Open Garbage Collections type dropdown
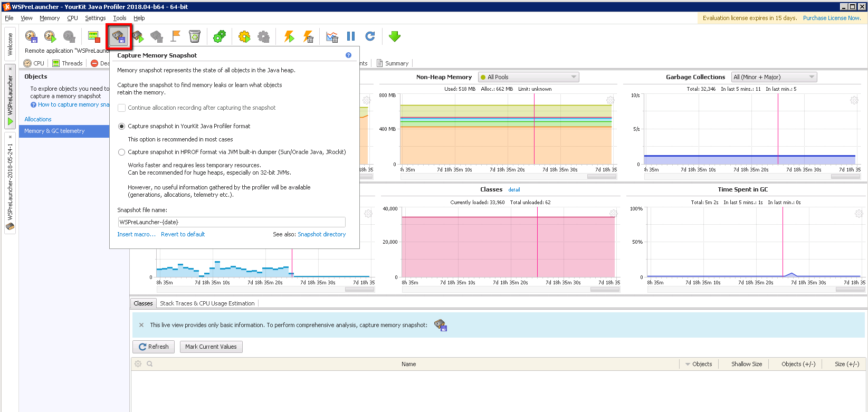 point(774,77)
